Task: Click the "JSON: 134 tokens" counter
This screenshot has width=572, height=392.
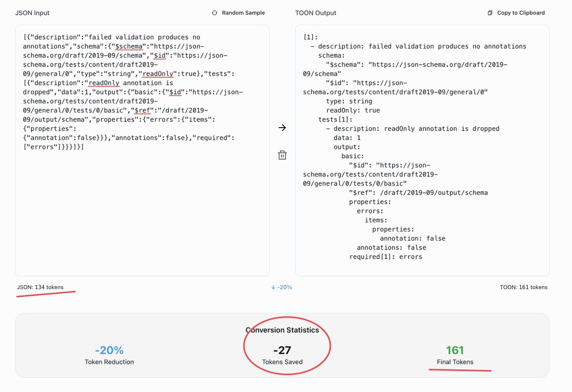Action: click(40, 287)
